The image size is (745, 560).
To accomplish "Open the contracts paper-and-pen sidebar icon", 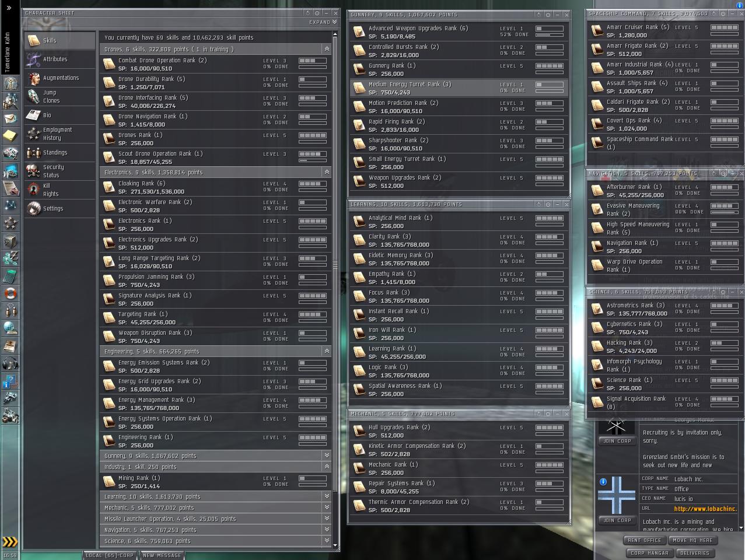I will [x=10, y=188].
